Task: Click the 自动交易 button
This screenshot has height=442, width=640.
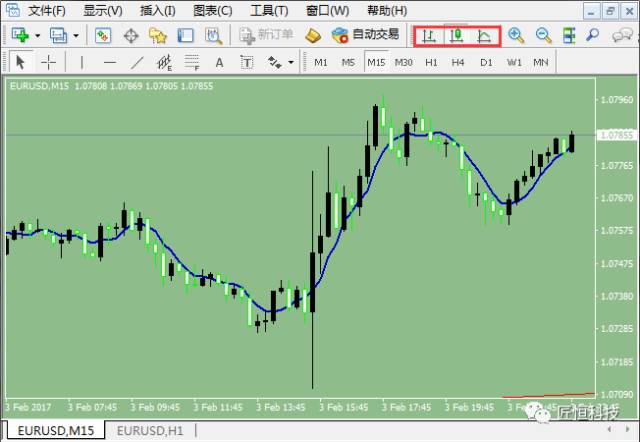Action: point(365,35)
